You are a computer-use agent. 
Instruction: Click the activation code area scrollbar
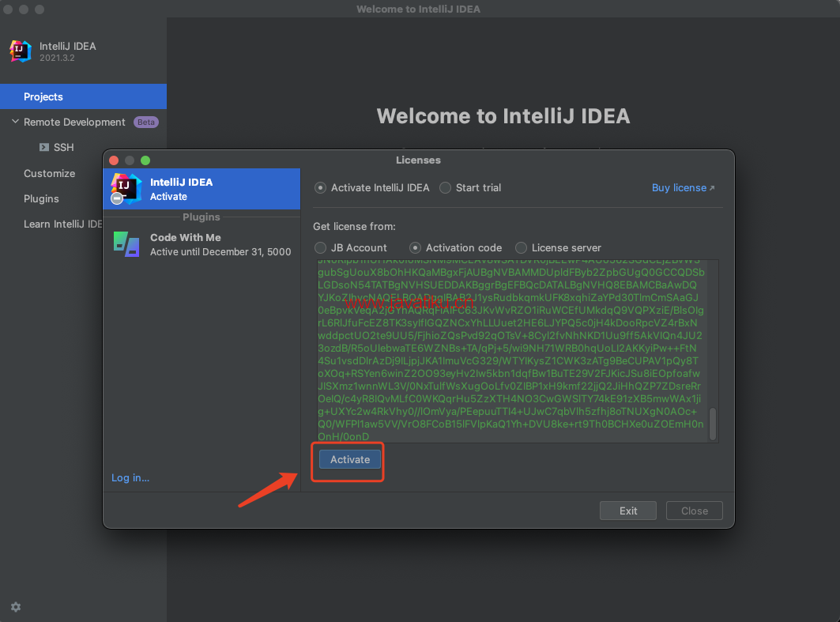pos(713,424)
